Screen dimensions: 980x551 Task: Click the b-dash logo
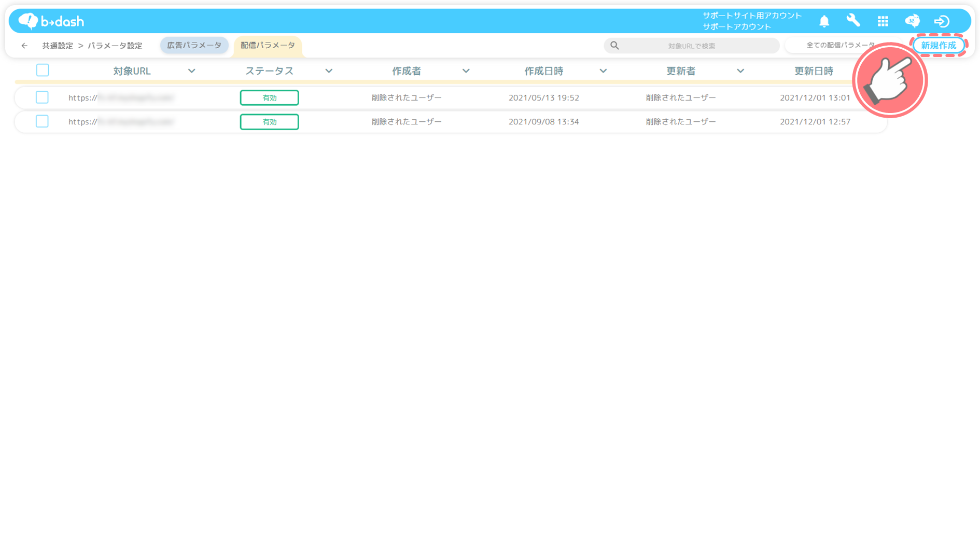(51, 21)
